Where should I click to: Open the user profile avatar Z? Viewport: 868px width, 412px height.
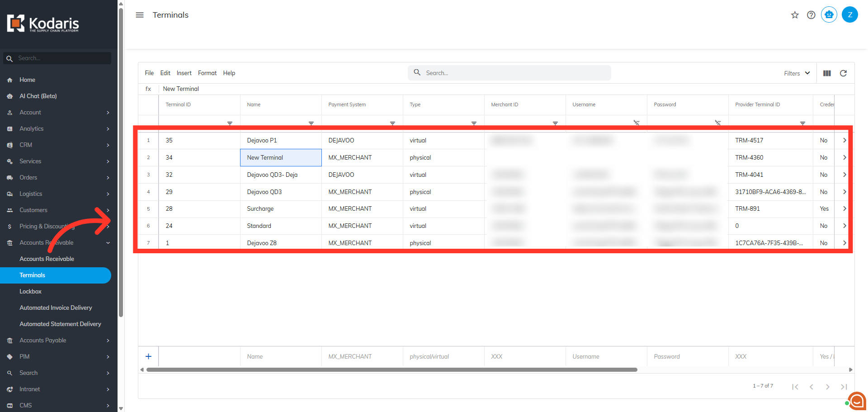[x=850, y=15]
